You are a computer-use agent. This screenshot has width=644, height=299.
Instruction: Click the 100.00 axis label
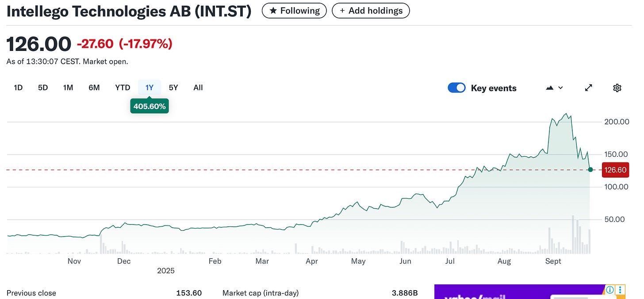coord(617,187)
